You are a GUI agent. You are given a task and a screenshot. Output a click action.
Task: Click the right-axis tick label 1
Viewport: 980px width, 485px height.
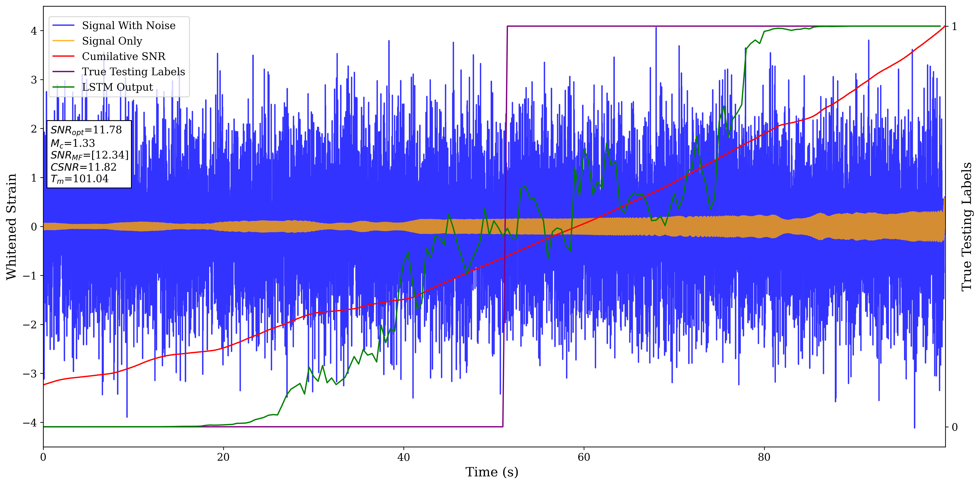click(954, 27)
